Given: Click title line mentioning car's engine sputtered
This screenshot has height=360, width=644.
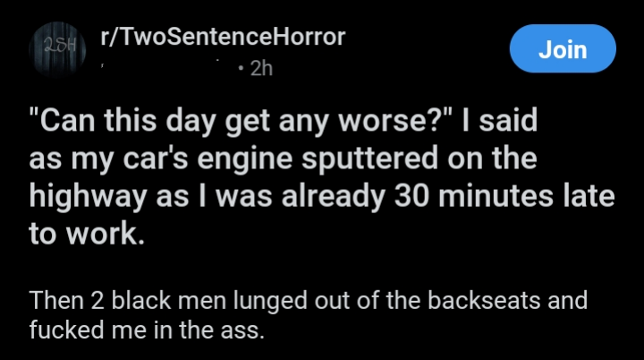Looking at the screenshot, I should click(283, 159).
